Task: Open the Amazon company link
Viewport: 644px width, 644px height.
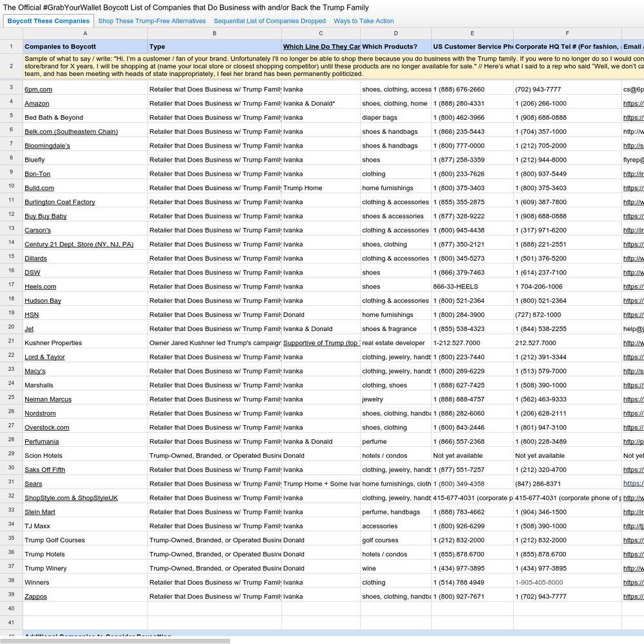Action: click(x=37, y=104)
